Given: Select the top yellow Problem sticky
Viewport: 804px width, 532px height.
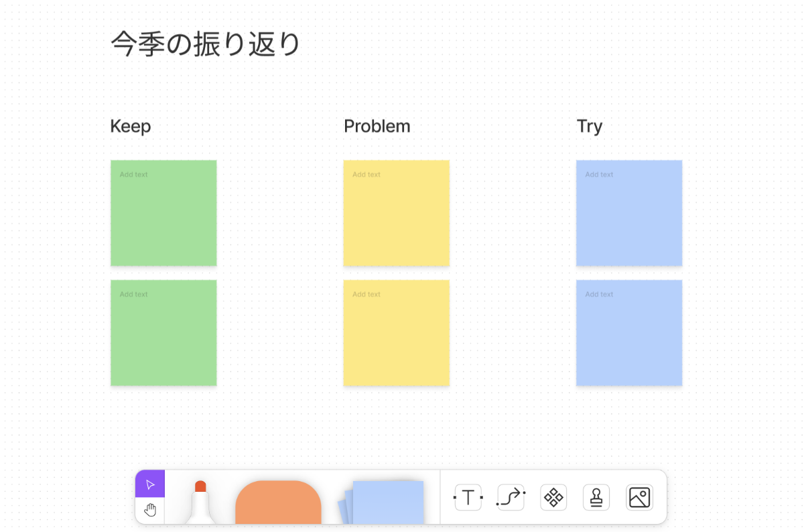Looking at the screenshot, I should click(397, 213).
